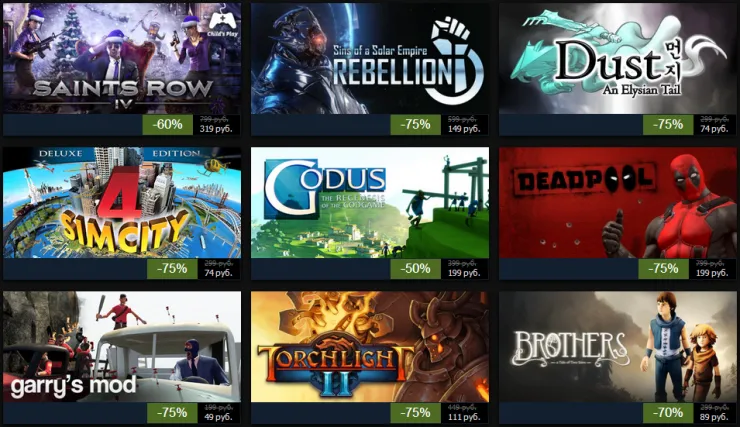Open the Saints Row IV game banner

122,59
